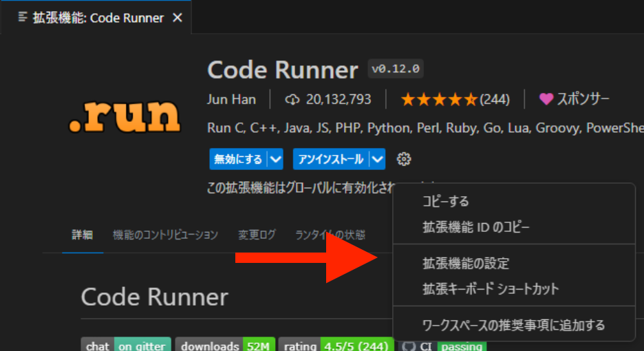Select コピーする from the context menu
The image size is (644, 351).
[445, 201]
